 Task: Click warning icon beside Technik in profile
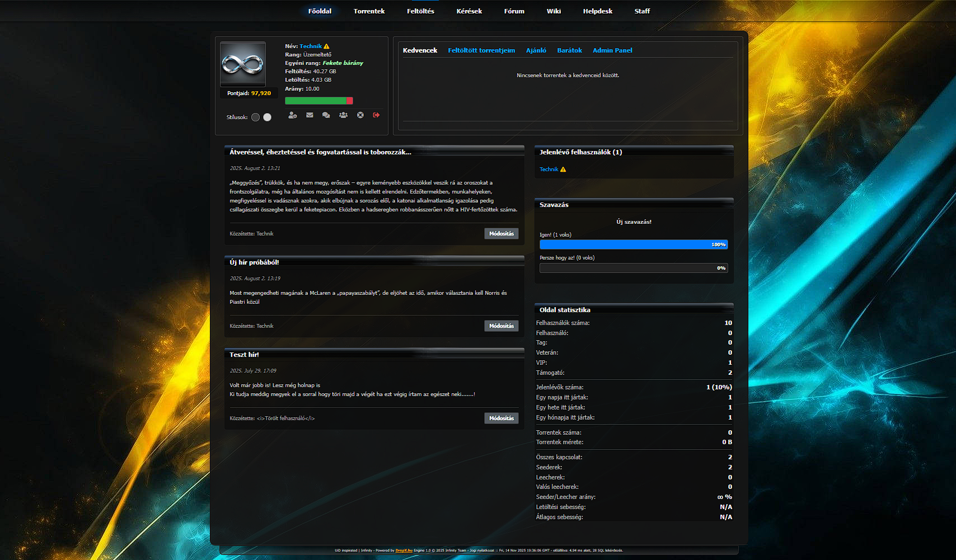point(327,46)
